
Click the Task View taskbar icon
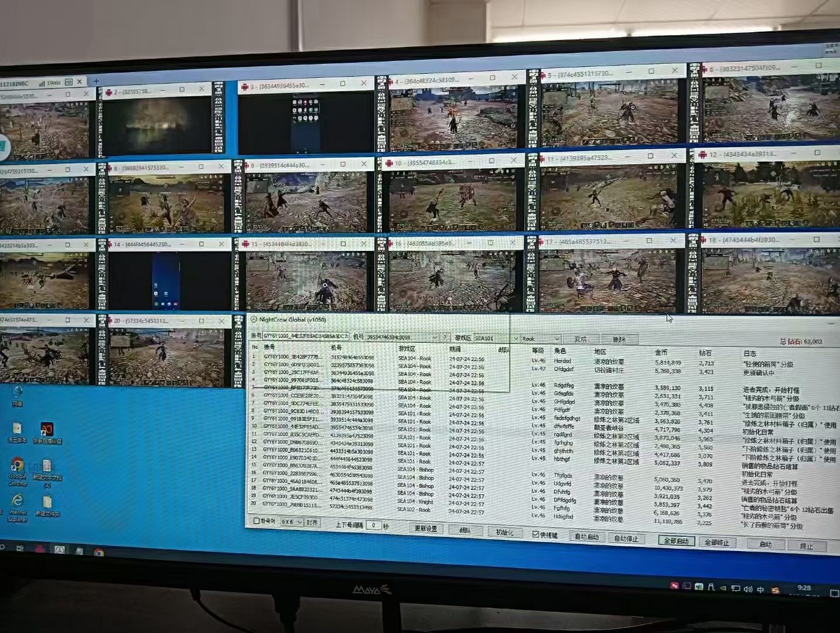[x=20, y=549]
